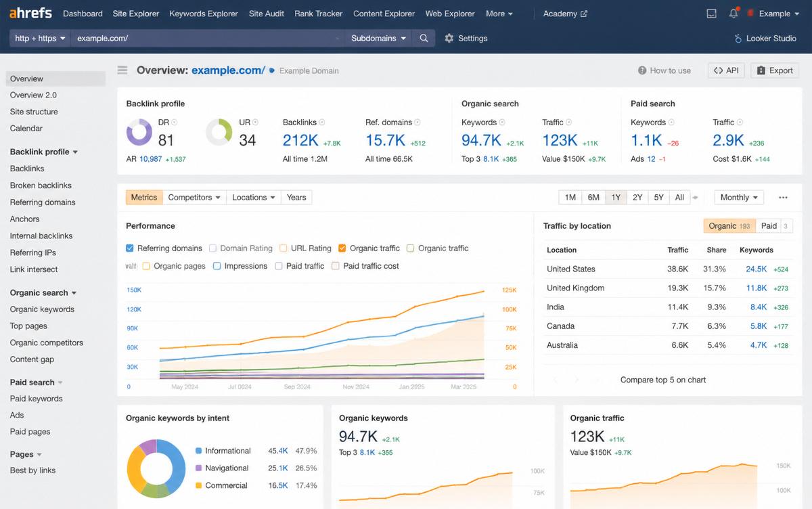Click the API button

(x=726, y=70)
